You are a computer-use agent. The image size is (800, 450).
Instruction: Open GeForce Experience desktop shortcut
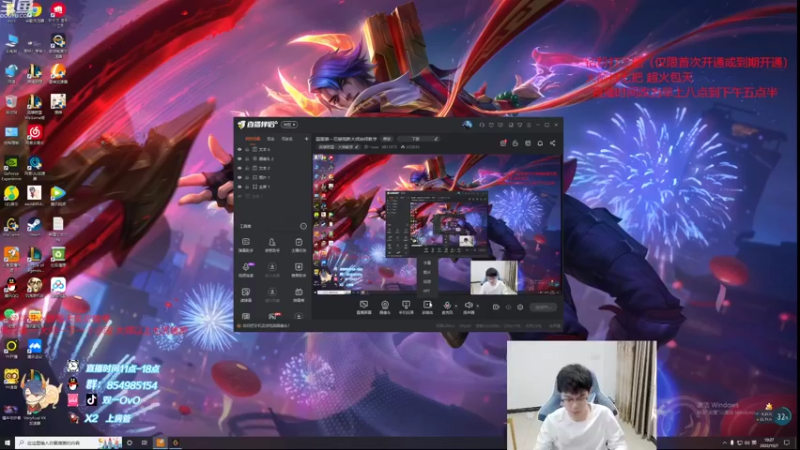[x=11, y=167]
